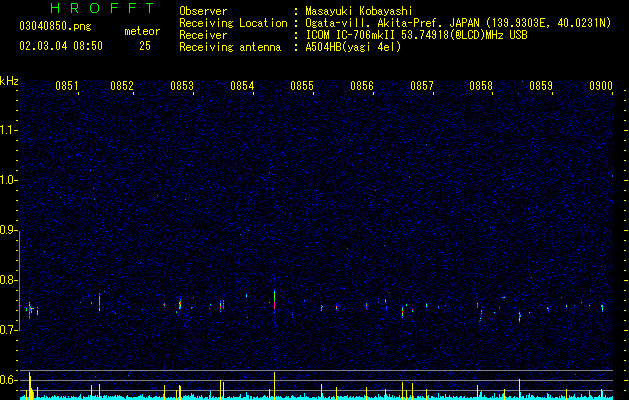Click the 1.0 kHz axis label
Image resolution: width=629 pixels, height=400 pixels.
tap(8, 180)
